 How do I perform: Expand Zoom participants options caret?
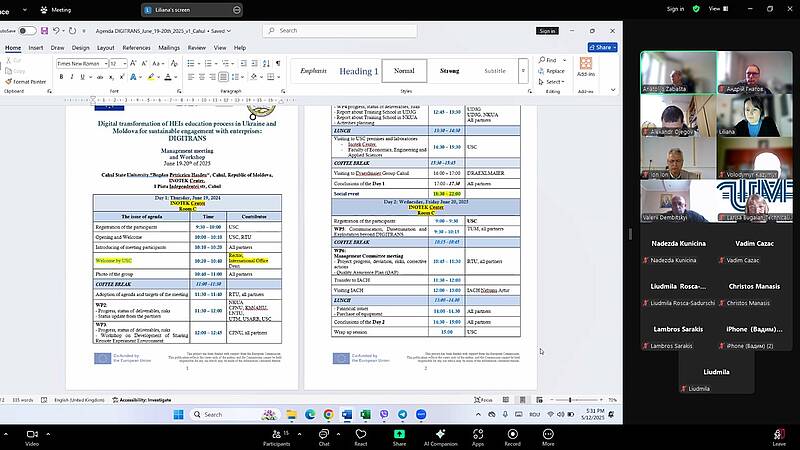(x=299, y=434)
